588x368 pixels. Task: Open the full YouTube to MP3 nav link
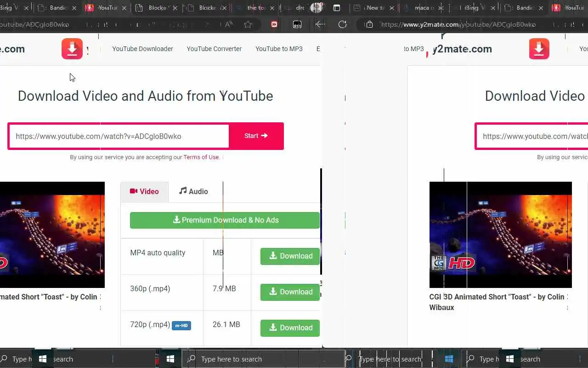pyautogui.click(x=279, y=49)
